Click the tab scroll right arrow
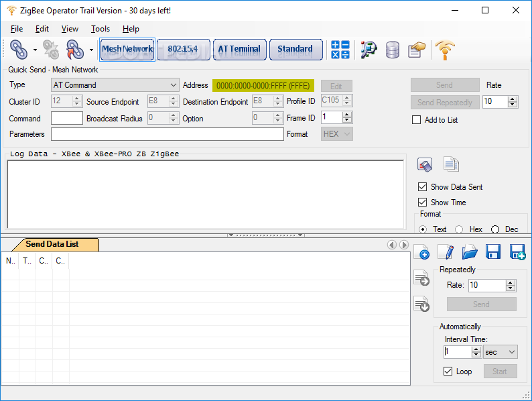 (404, 245)
